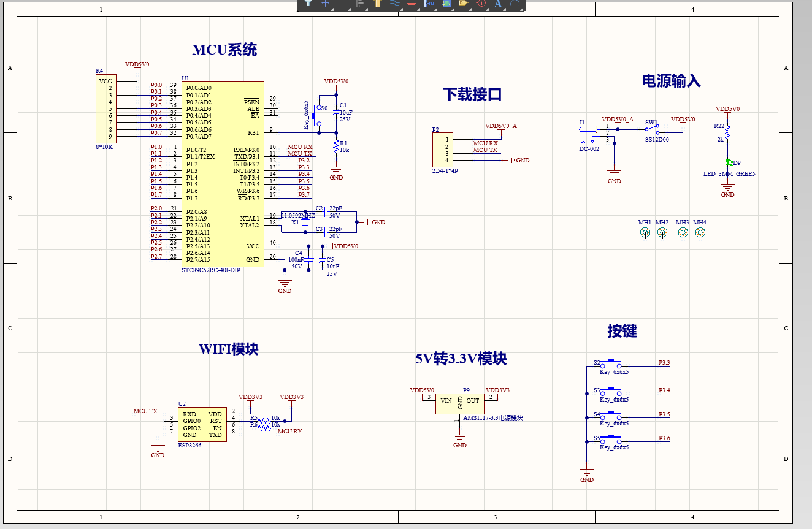This screenshot has width=812, height=529.
Task: Select the parameter set directive tool
Action: (481, 3)
